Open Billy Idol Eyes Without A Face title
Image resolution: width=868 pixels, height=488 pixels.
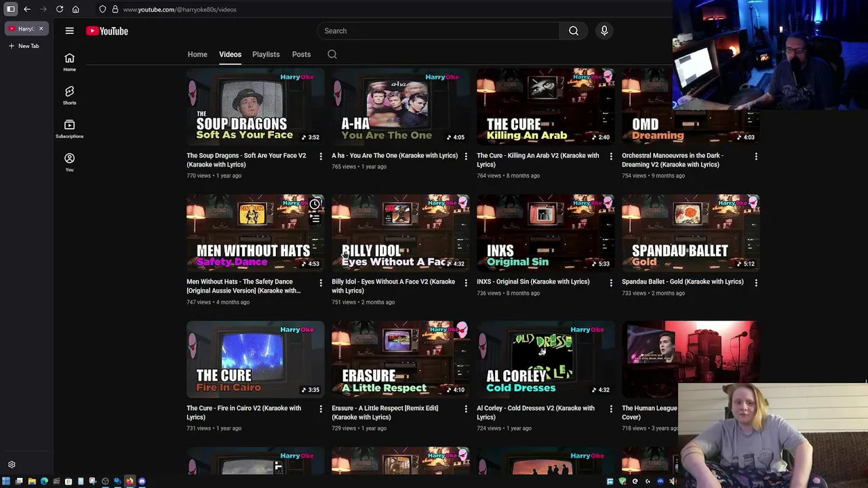point(393,286)
